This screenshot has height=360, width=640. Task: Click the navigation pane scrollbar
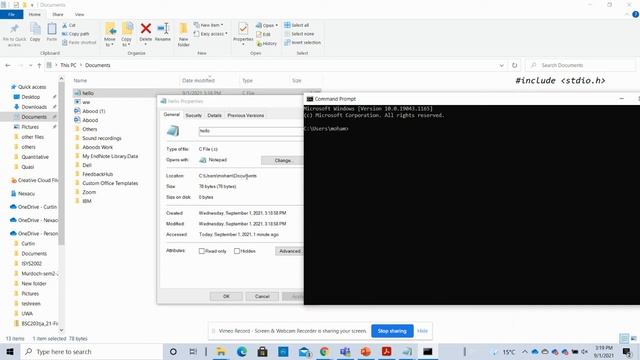pos(62,163)
